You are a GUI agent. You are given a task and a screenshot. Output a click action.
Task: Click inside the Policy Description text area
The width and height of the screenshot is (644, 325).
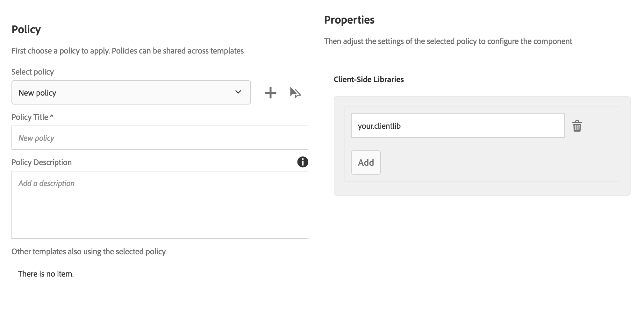click(160, 205)
